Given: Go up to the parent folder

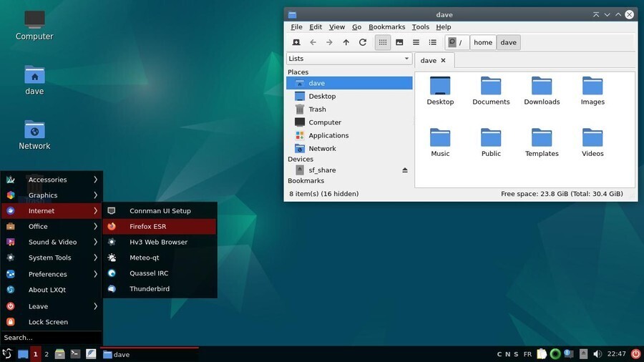Looking at the screenshot, I should click(x=346, y=42).
